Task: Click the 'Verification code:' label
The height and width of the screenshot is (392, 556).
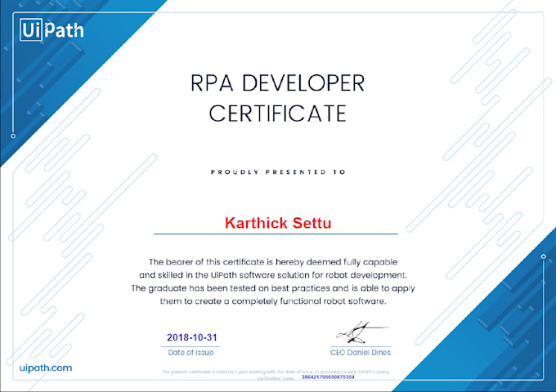Action: [276, 378]
